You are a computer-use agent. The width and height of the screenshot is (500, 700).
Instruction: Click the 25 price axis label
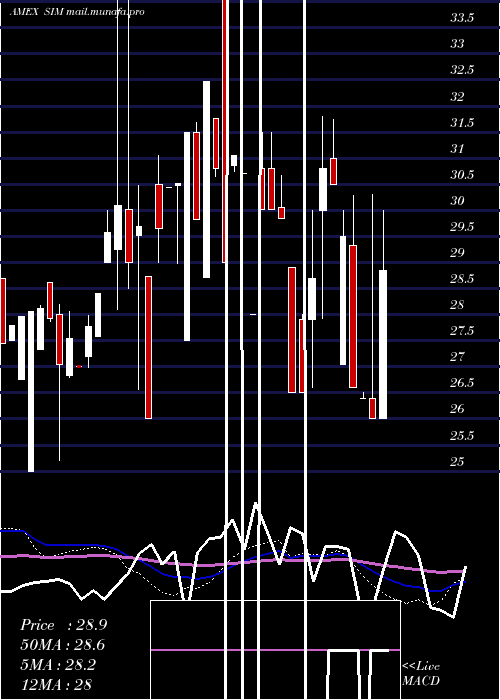[x=457, y=462]
